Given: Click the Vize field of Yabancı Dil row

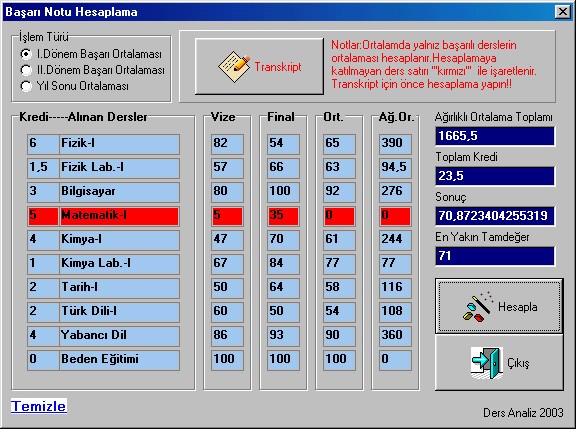Looking at the screenshot, I should pos(227,336).
